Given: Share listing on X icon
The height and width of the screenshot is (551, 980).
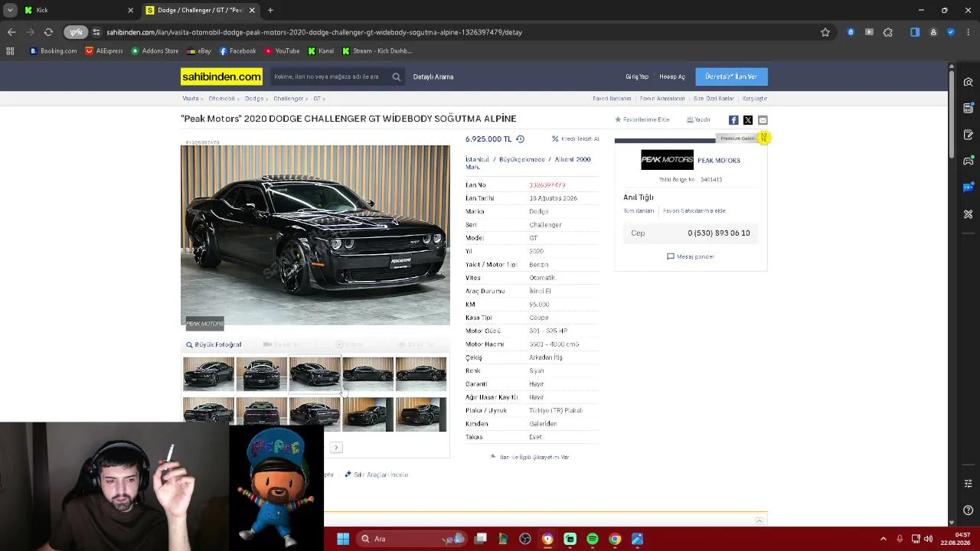Looking at the screenshot, I should point(748,120).
